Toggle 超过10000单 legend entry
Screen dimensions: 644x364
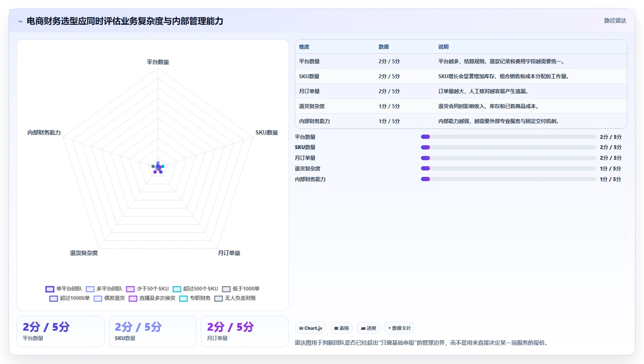pyautogui.click(x=69, y=298)
